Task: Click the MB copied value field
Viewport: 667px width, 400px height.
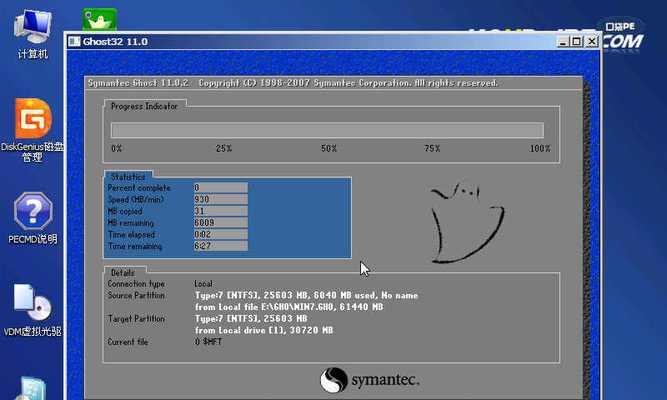Action: pos(220,211)
